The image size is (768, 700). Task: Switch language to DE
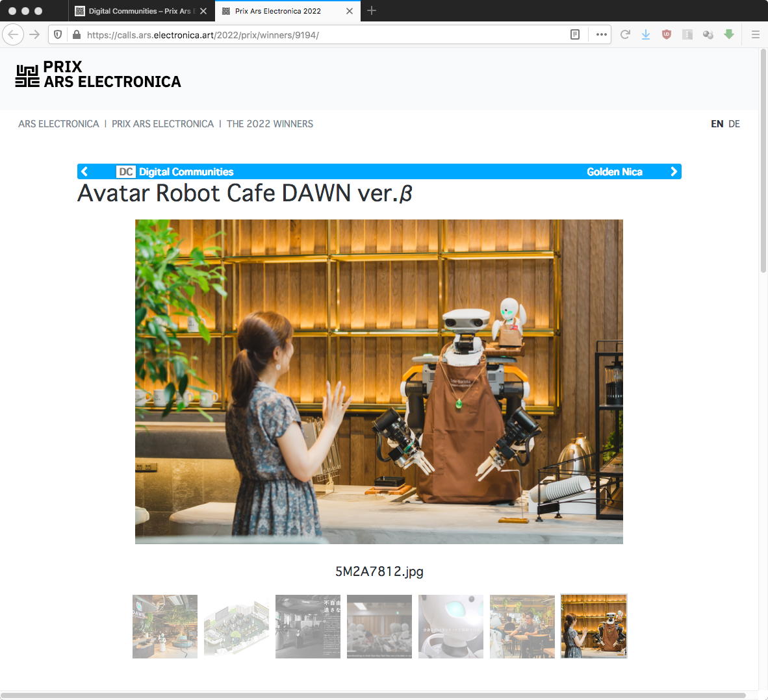pos(734,124)
